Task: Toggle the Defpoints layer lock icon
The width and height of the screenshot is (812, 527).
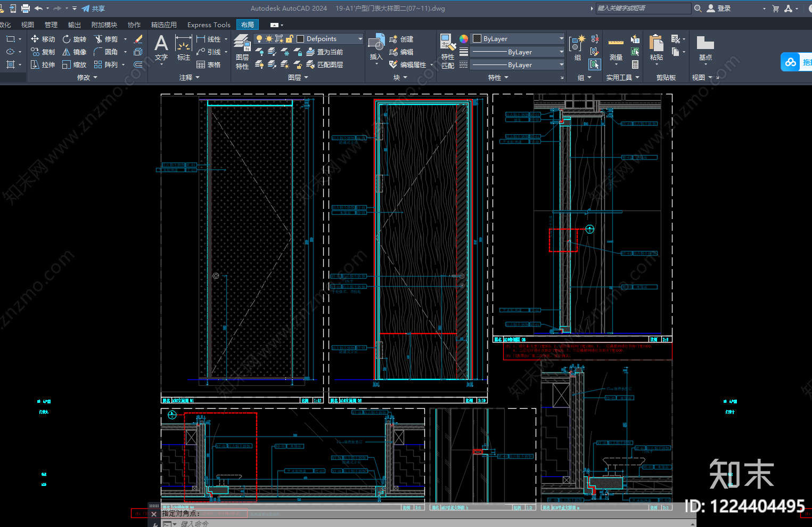Action: tap(289, 39)
